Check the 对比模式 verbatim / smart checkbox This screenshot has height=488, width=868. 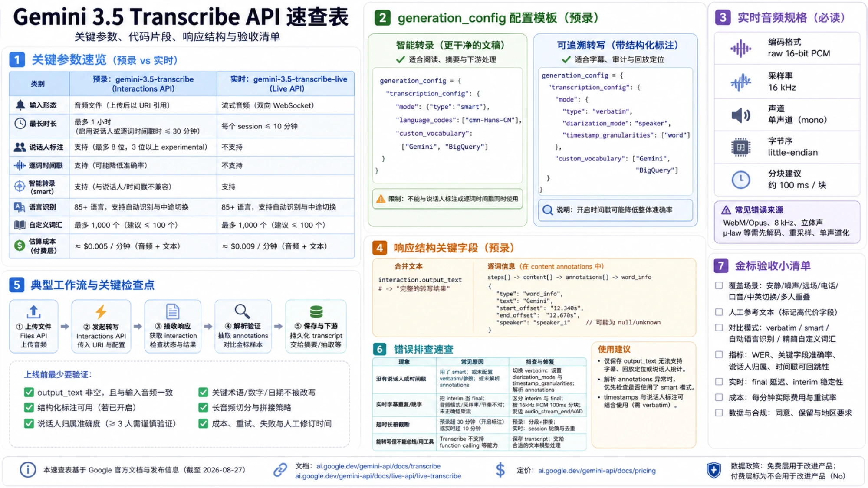[x=719, y=328]
